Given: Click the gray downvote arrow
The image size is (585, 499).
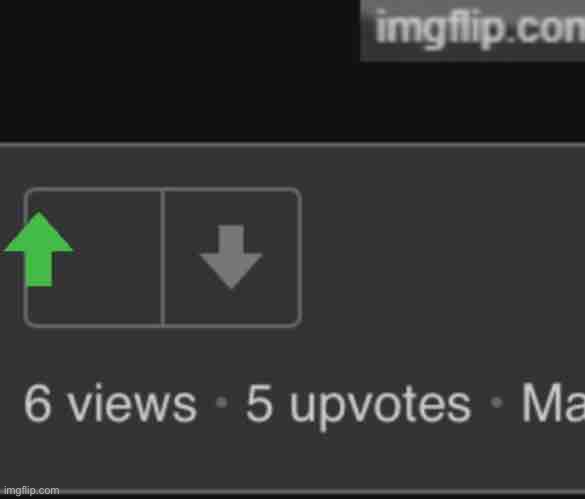Looking at the screenshot, I should coord(231,257).
